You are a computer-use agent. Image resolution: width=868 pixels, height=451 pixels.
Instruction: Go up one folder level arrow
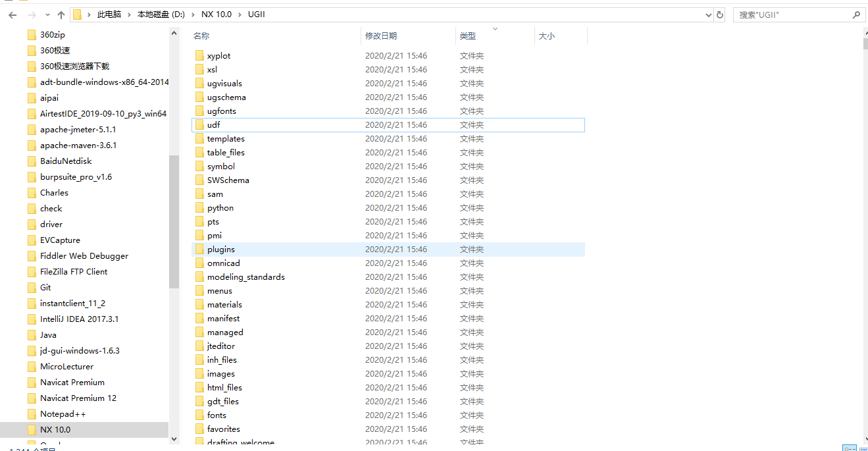tap(61, 14)
